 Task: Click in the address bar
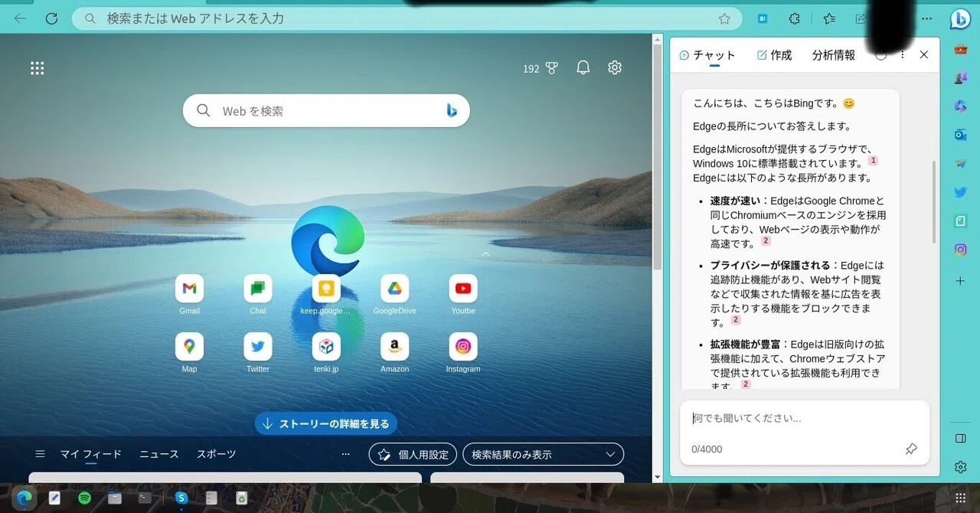pyautogui.click(x=406, y=18)
